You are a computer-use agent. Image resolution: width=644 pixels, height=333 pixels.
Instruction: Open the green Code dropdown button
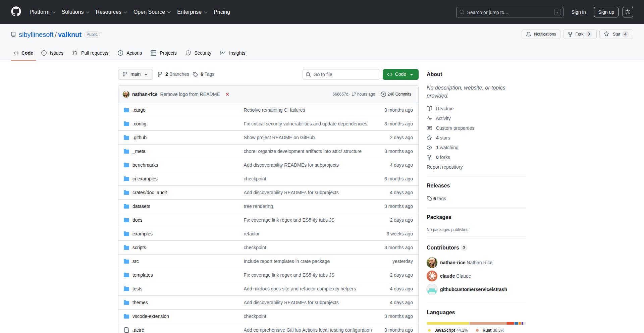[400, 74]
